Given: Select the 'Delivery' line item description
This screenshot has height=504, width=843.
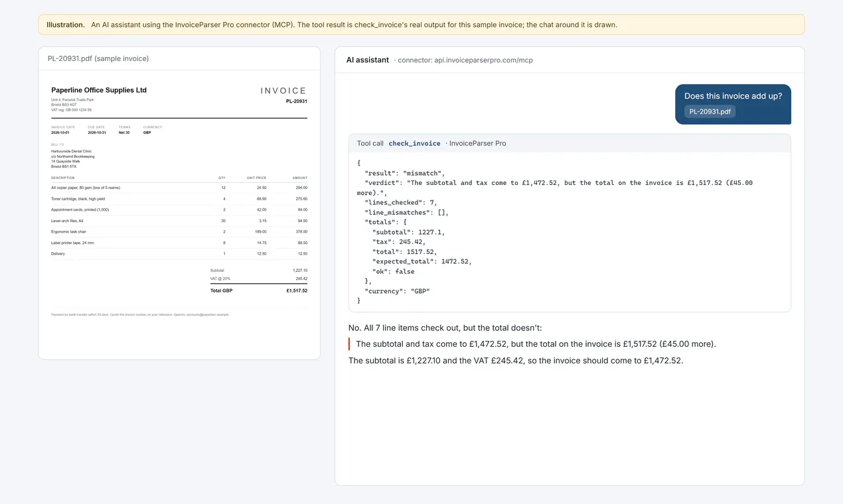Looking at the screenshot, I should [58, 254].
